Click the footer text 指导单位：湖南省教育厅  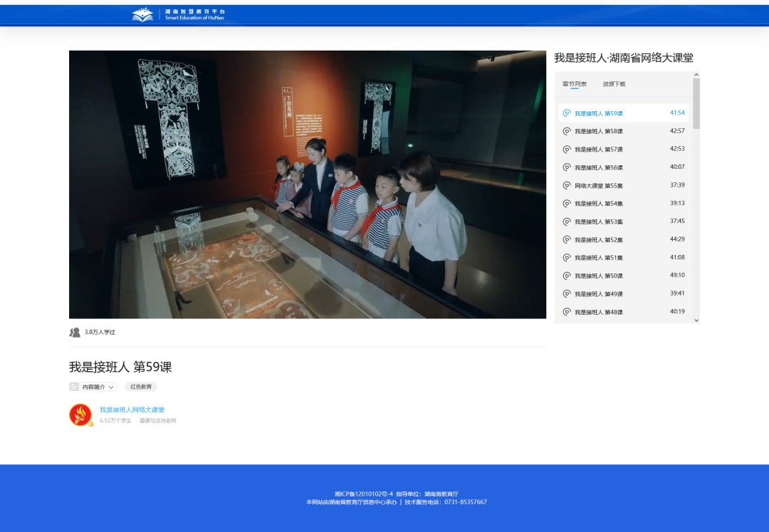click(428, 494)
